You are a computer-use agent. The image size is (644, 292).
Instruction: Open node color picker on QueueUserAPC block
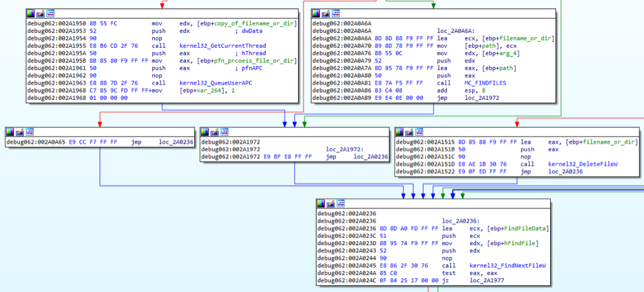point(31,13)
